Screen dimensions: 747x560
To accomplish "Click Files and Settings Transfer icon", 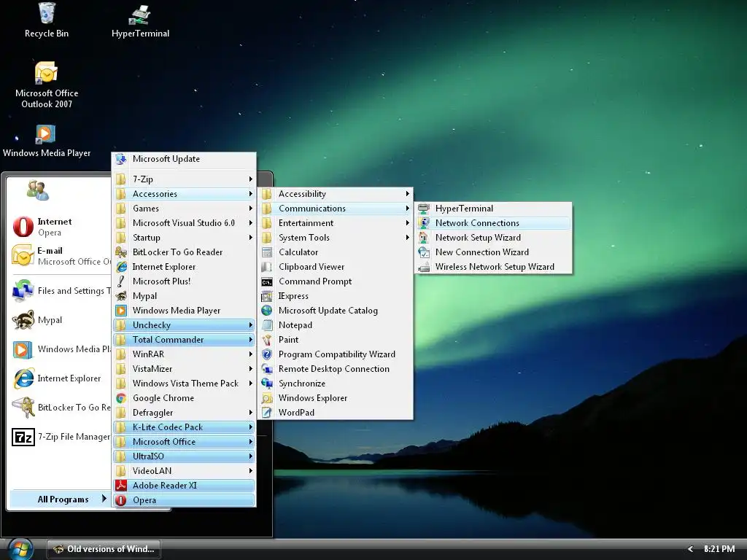I will pyautogui.click(x=23, y=290).
